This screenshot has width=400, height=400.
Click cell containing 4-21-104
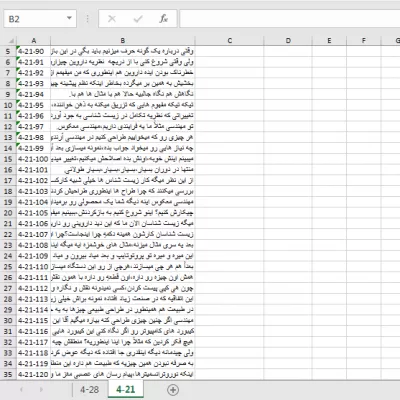(x=33, y=202)
